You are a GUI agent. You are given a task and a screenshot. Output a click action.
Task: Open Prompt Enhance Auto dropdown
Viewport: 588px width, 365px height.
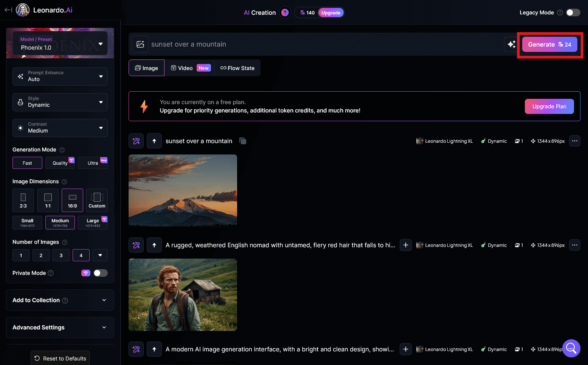point(60,76)
